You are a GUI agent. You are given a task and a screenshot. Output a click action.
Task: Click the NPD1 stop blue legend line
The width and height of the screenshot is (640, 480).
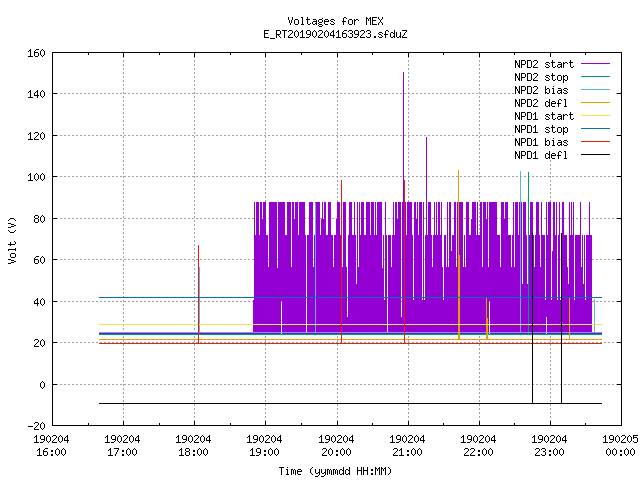(595, 129)
